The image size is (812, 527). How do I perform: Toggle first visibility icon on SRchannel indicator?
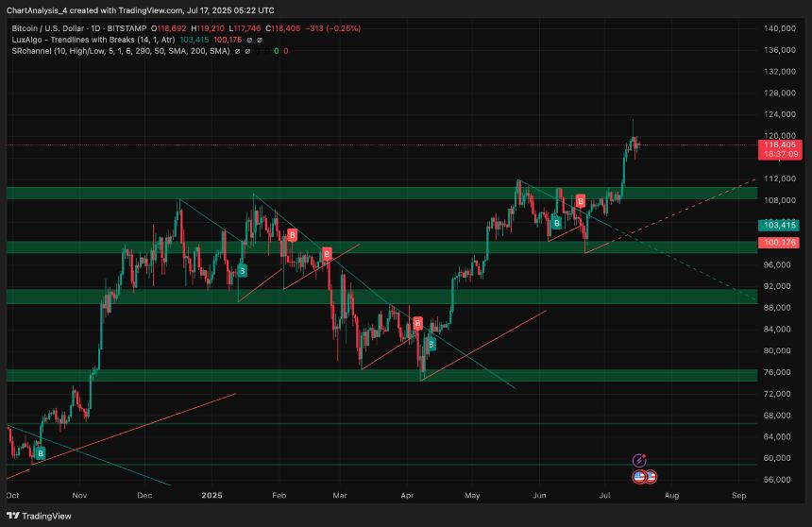pos(240,50)
